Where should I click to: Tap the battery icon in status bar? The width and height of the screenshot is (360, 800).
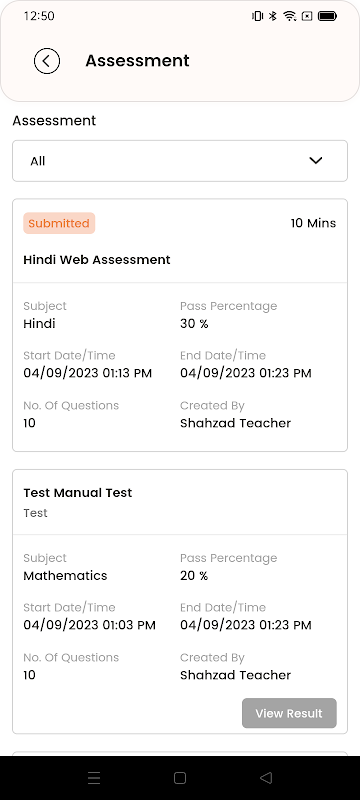coord(327,16)
